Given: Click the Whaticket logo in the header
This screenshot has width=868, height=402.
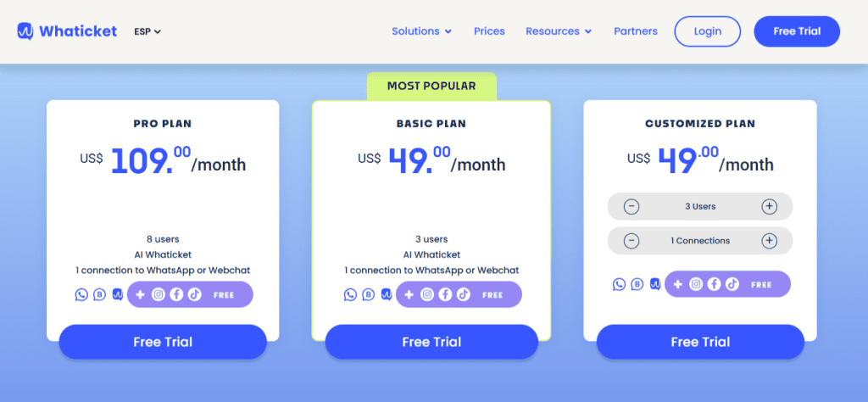Looking at the screenshot, I should click(x=66, y=31).
